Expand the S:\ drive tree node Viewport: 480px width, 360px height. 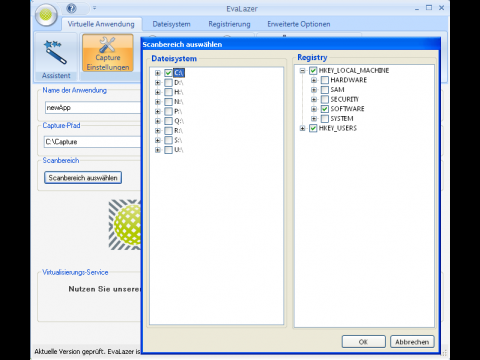tap(158, 140)
